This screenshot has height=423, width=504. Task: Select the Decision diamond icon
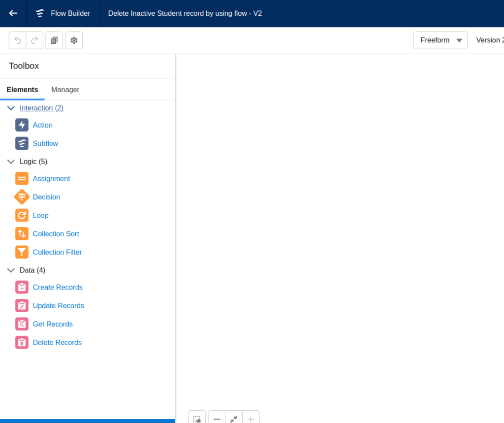(22, 197)
